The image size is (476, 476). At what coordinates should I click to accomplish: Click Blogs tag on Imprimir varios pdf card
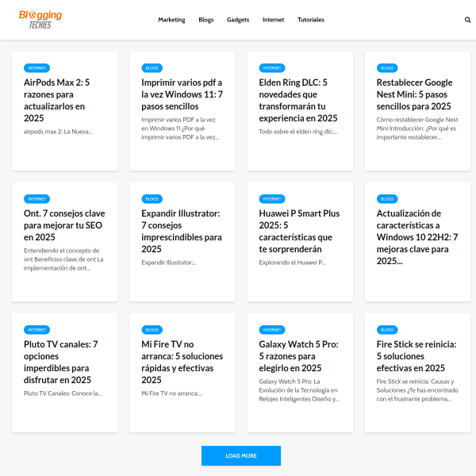click(152, 68)
